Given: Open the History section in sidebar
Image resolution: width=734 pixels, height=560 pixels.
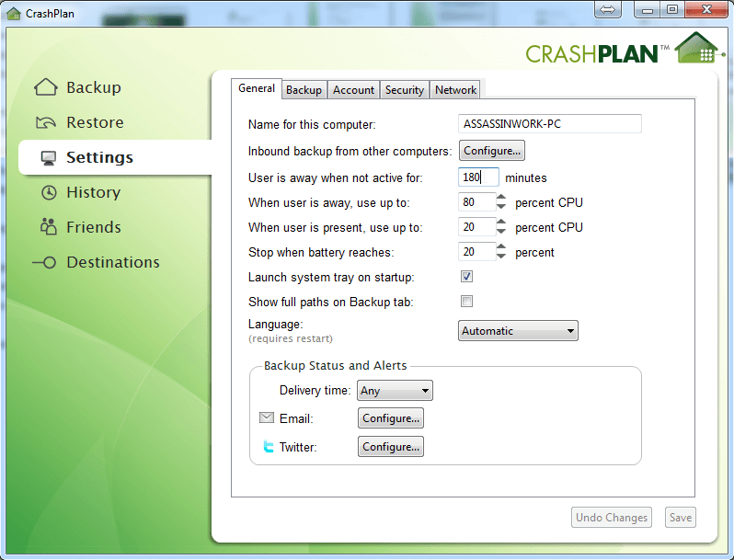Looking at the screenshot, I should 94,192.
